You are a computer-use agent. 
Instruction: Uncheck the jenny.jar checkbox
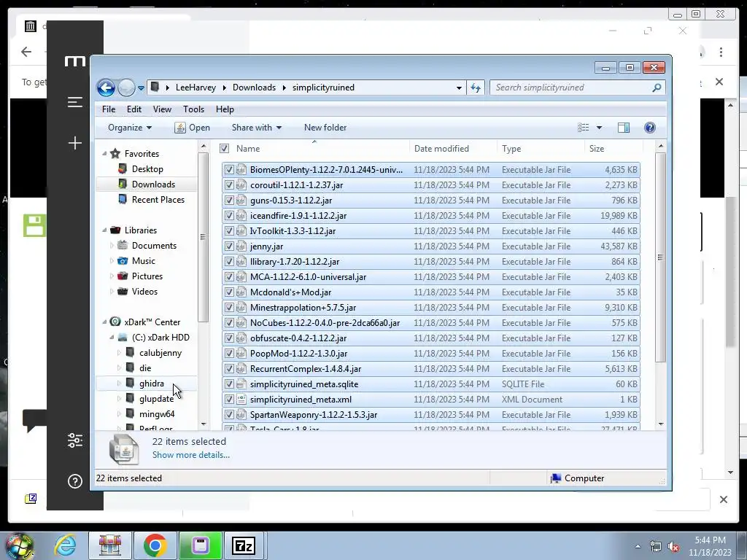tap(229, 246)
